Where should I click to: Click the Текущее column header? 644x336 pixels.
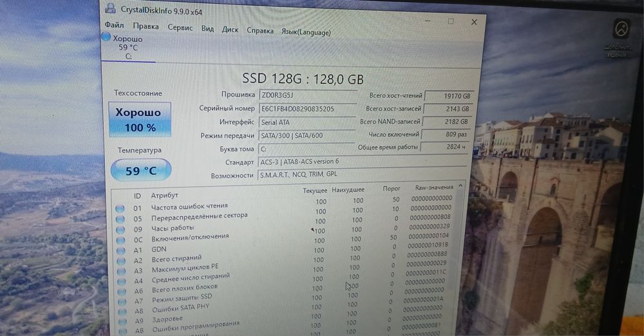click(x=315, y=190)
